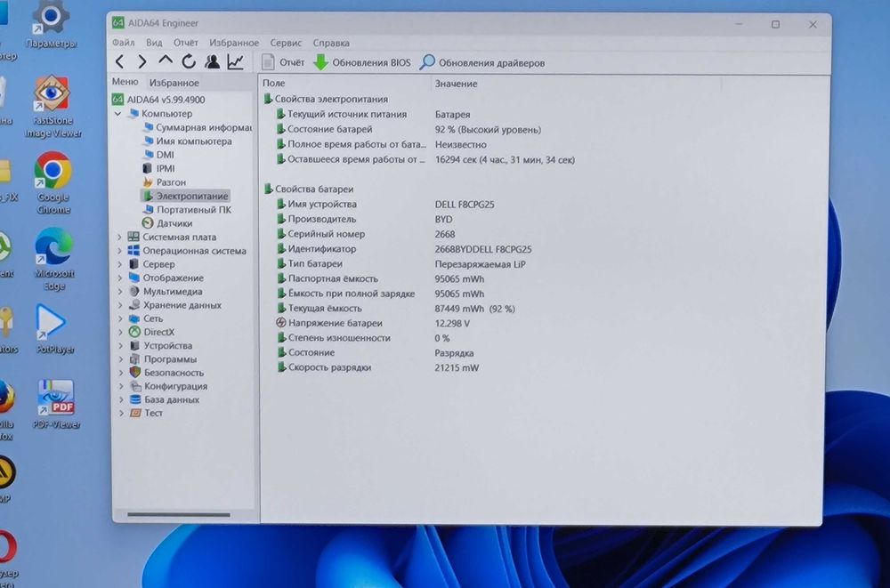Open the graph chart toolbar icon
This screenshot has height=588, width=890.
(x=235, y=61)
